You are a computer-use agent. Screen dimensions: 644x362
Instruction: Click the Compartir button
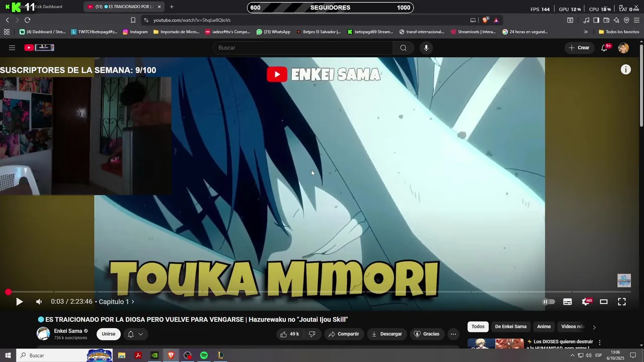[x=344, y=334]
